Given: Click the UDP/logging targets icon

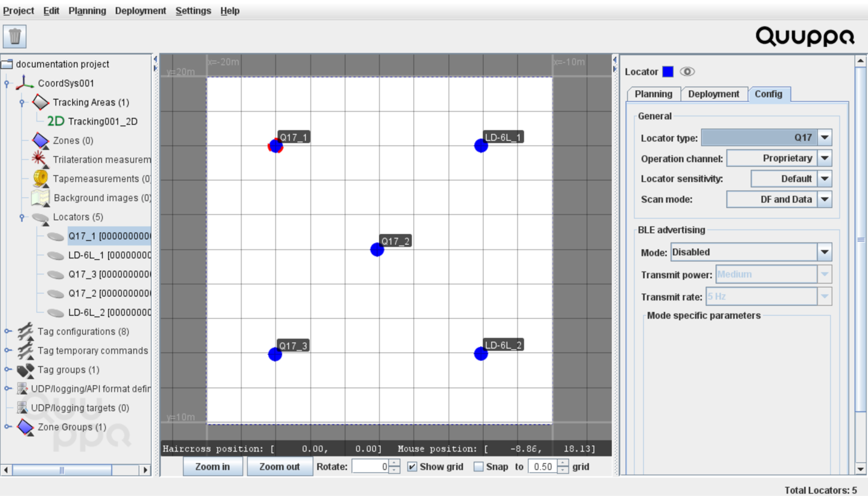Looking at the screenshot, I should (22, 408).
